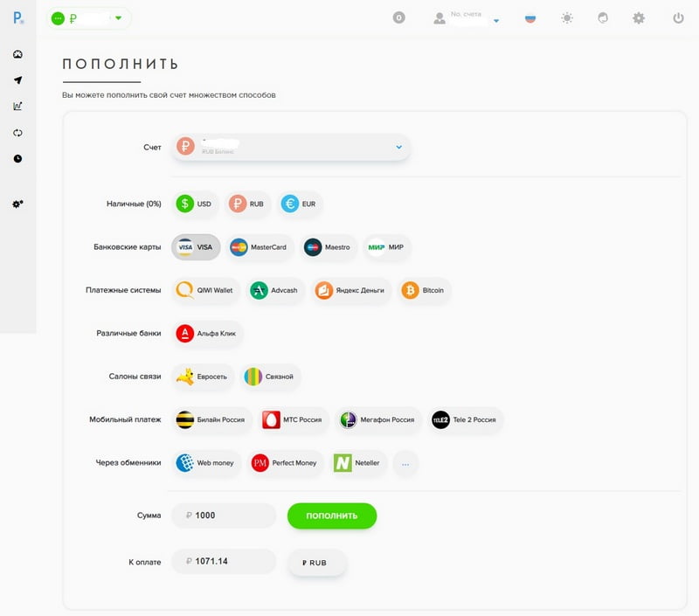Open the support headset icon in header
Image resolution: width=699 pixels, height=616 pixels.
[x=603, y=18]
